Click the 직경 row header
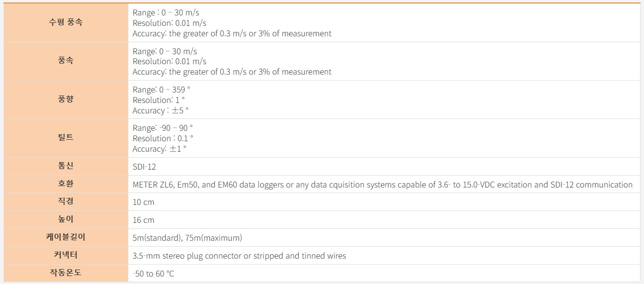644x284 pixels. (x=66, y=201)
